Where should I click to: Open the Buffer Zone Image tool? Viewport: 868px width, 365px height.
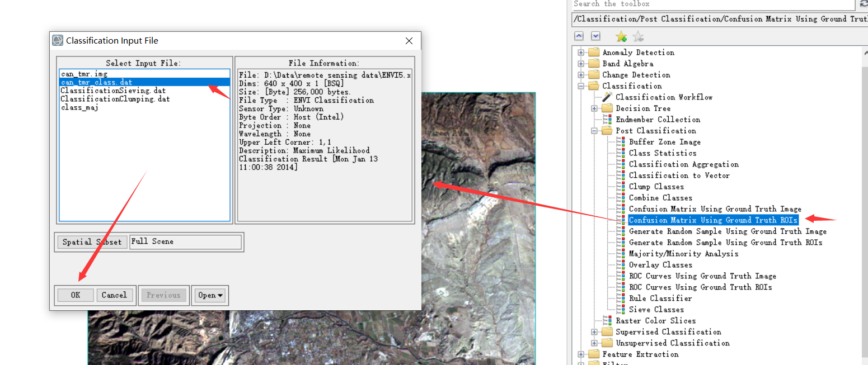(x=665, y=142)
